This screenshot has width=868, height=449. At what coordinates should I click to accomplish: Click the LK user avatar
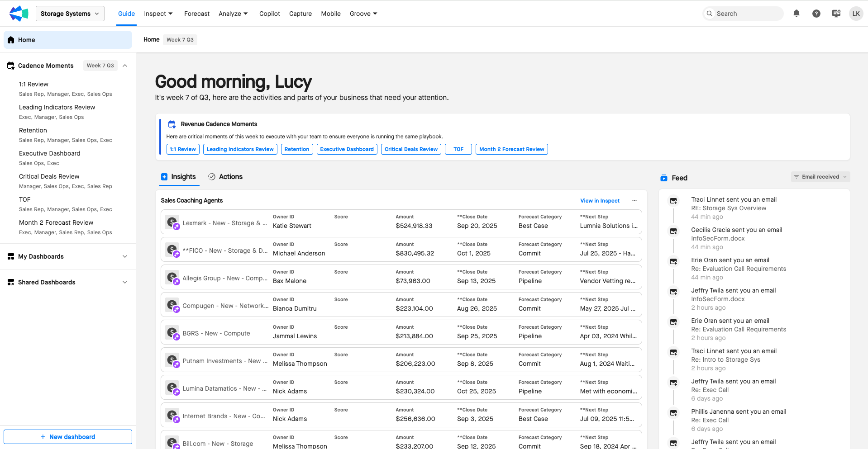click(x=856, y=14)
